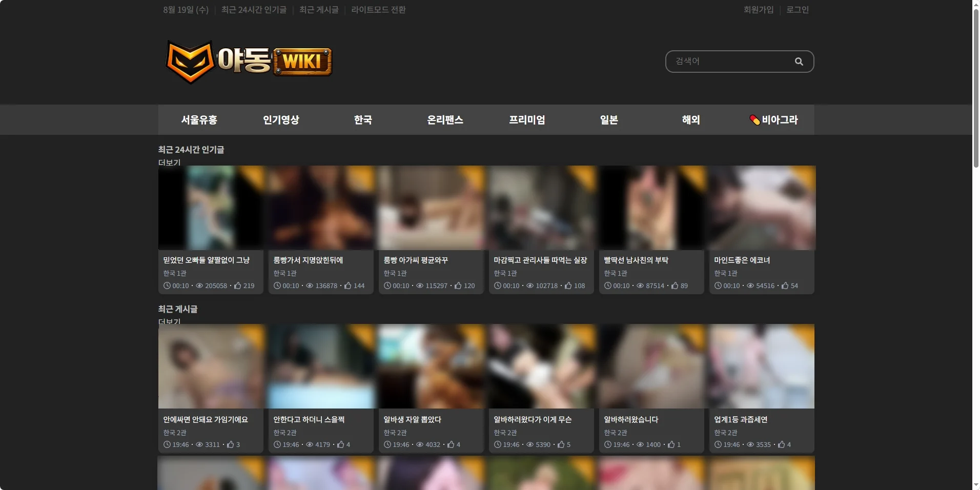
Task: Click the magnifier search icon
Action: click(x=799, y=62)
